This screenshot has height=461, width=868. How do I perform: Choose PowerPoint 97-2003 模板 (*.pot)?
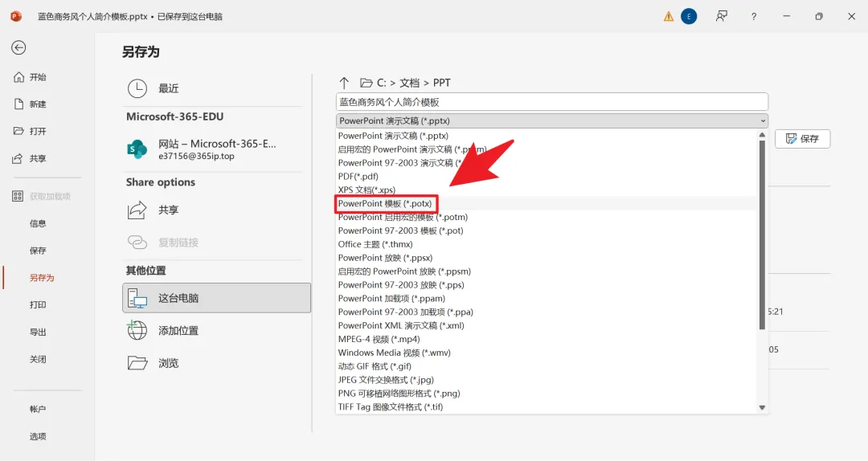(547, 230)
